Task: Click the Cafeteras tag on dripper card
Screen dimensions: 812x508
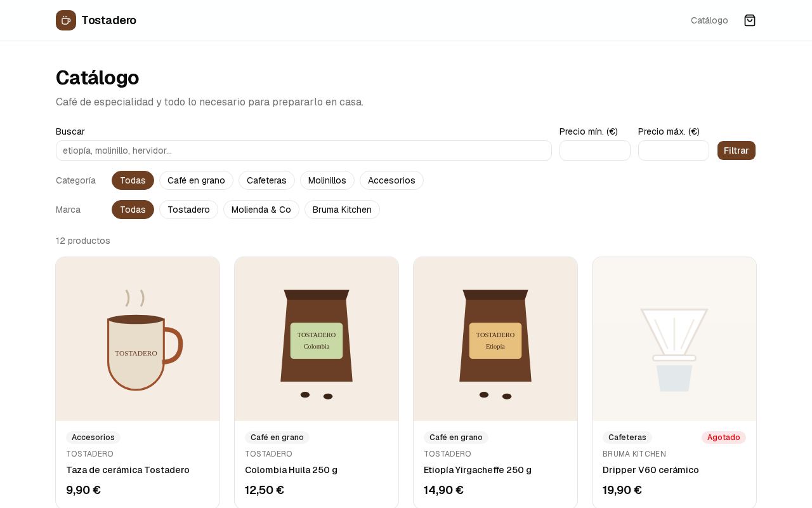Action: pos(627,438)
